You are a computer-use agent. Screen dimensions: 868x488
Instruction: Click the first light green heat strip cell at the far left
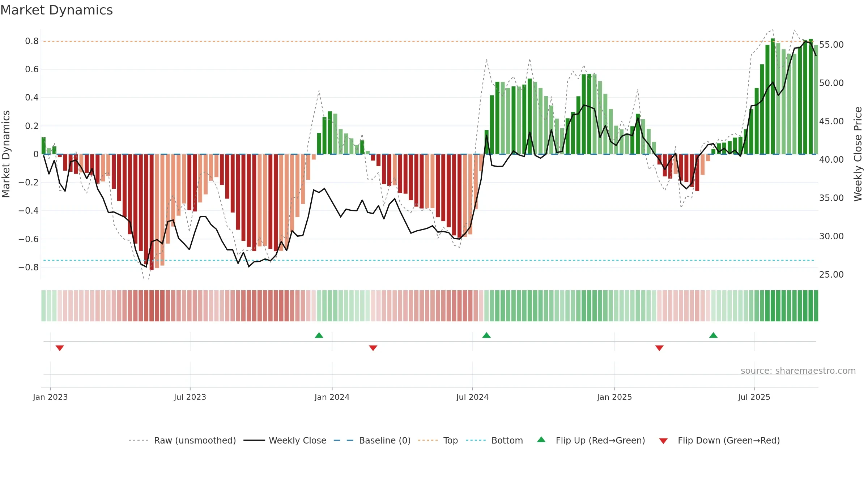[x=43, y=306]
